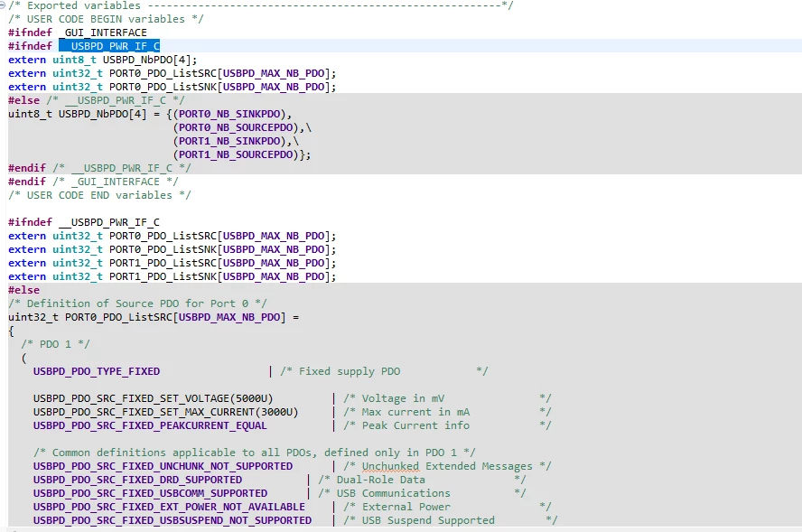Click USBPD_PDO_SRC_FIXED_DRD_SUPPORTED constant
The image size is (802, 532).
coord(137,480)
